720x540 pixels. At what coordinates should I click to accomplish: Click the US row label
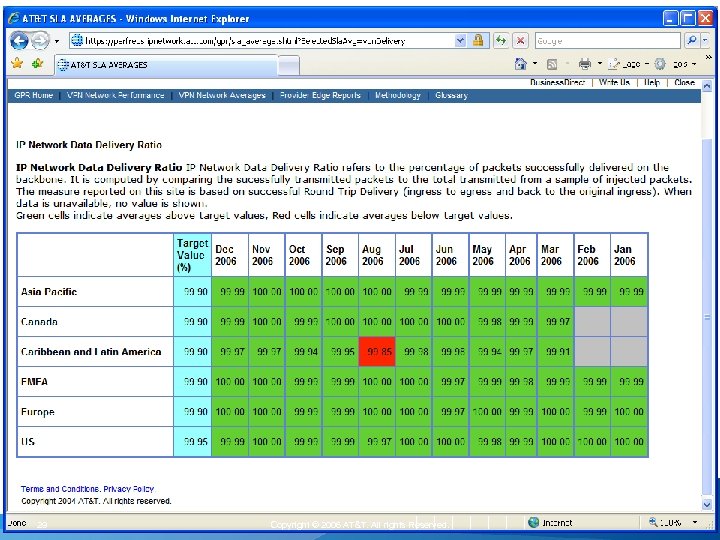(28, 441)
